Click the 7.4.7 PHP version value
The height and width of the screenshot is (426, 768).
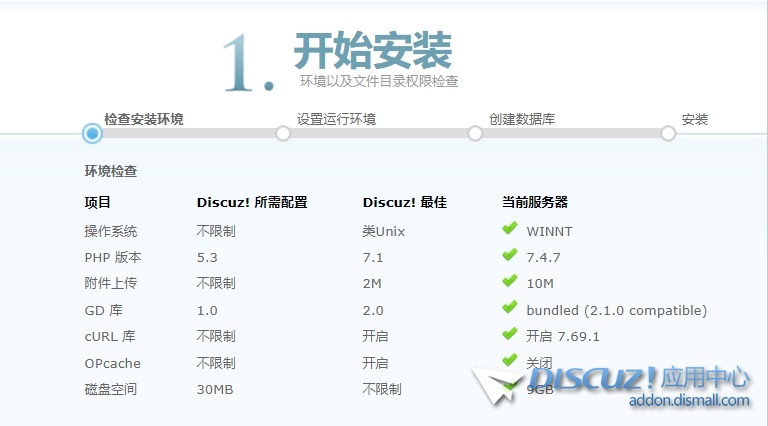click(x=543, y=258)
